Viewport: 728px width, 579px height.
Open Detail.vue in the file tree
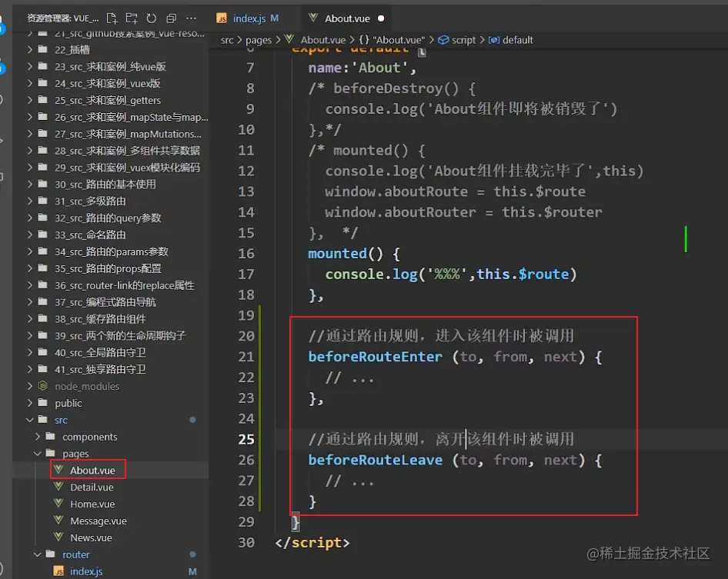point(92,487)
